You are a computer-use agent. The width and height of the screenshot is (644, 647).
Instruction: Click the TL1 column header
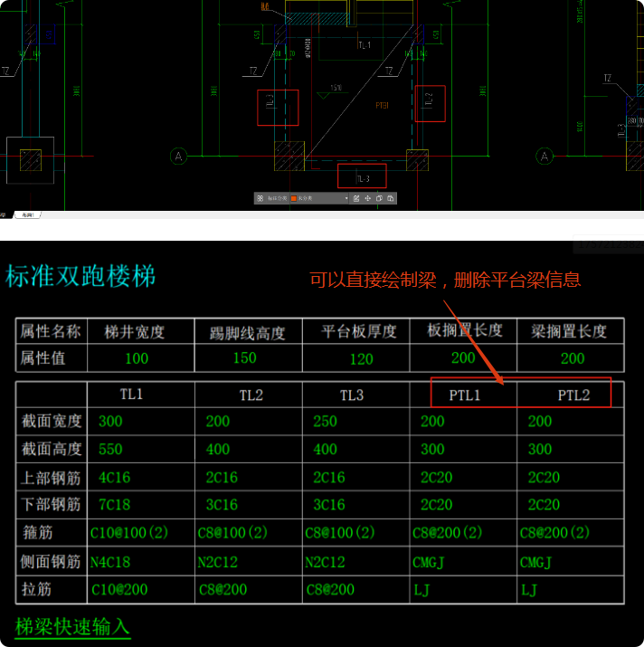click(x=132, y=394)
